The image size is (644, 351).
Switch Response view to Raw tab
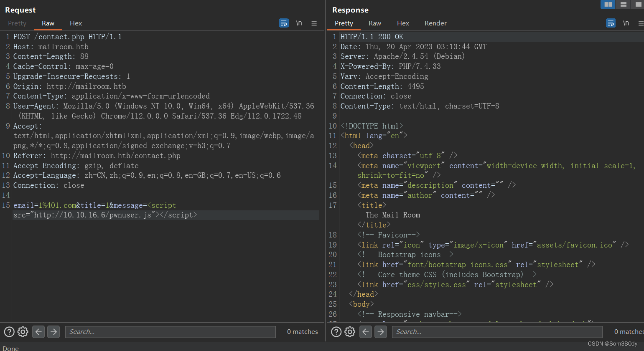point(375,23)
